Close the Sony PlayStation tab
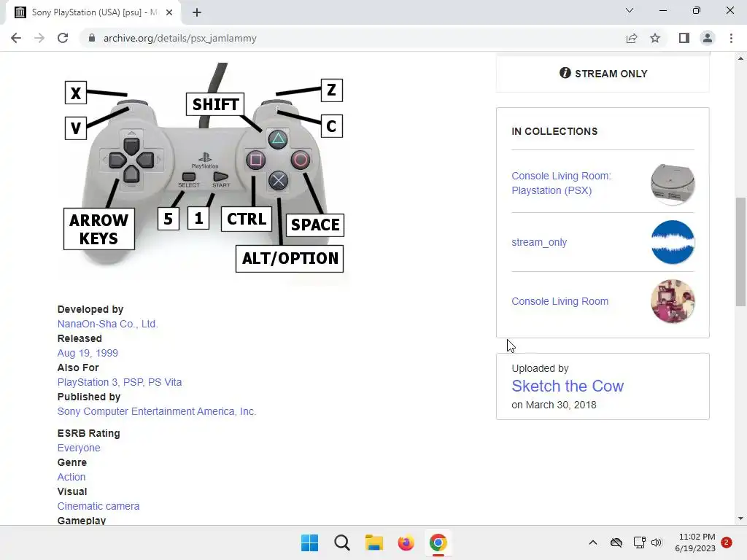 169,12
